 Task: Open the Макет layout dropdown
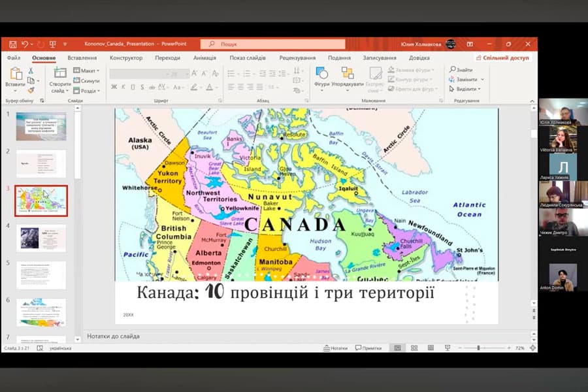pyautogui.click(x=86, y=71)
